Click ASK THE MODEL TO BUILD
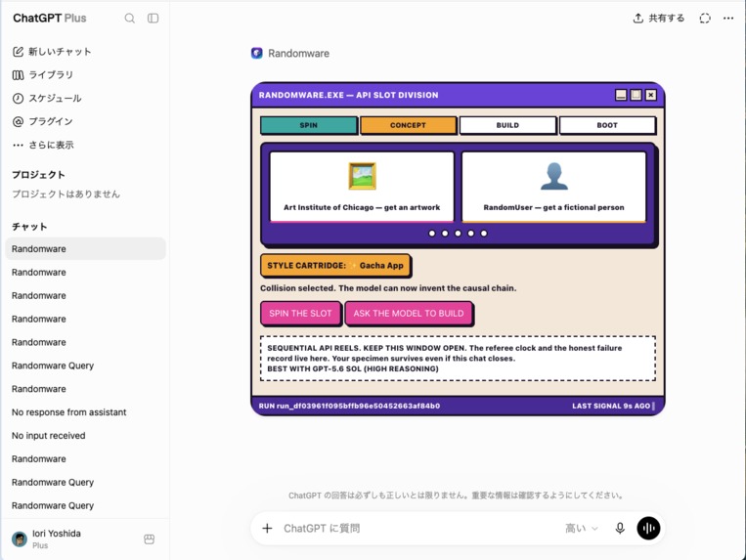The width and height of the screenshot is (746, 560). tap(409, 314)
